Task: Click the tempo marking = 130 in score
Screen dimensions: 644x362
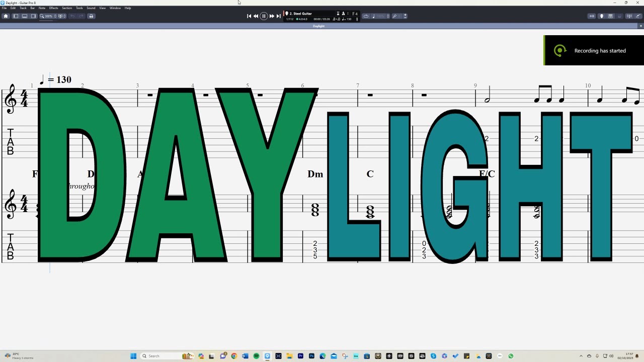Action: [x=55, y=79]
